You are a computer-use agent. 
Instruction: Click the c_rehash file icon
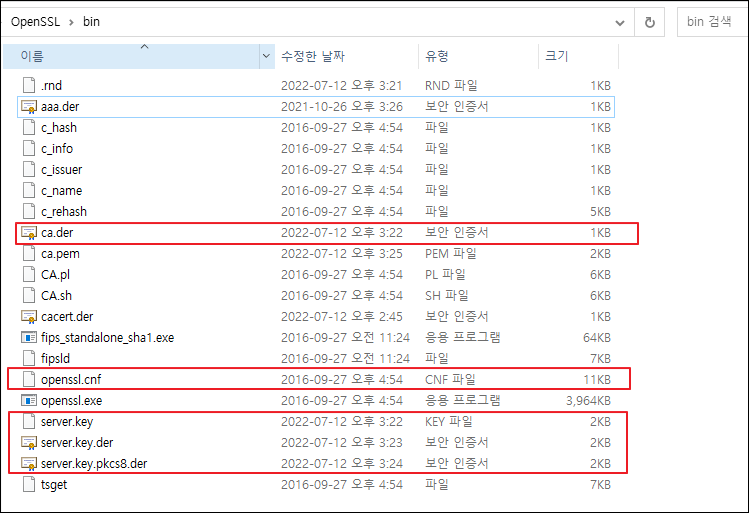coord(29,212)
